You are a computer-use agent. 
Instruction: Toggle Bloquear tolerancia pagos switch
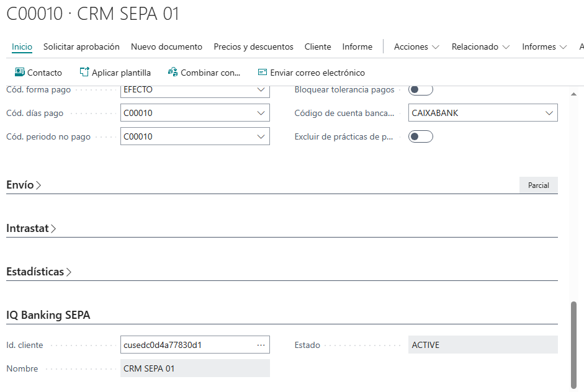click(420, 89)
